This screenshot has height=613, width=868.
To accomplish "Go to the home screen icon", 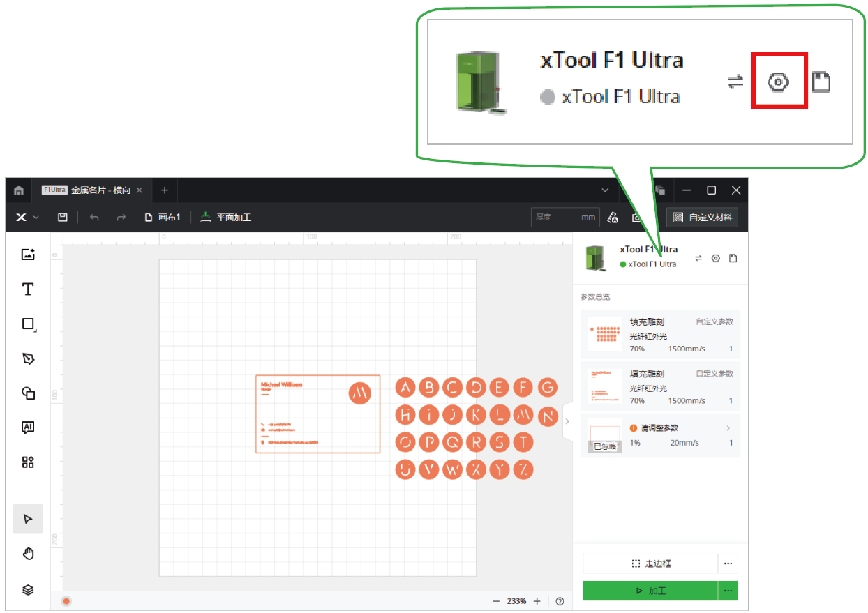I will (x=19, y=190).
